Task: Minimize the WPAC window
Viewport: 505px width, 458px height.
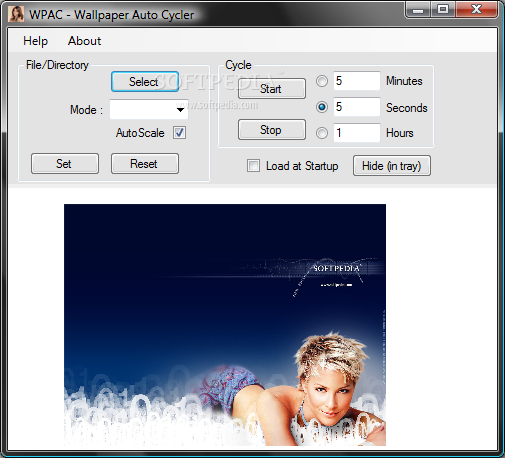Action: (x=418, y=9)
